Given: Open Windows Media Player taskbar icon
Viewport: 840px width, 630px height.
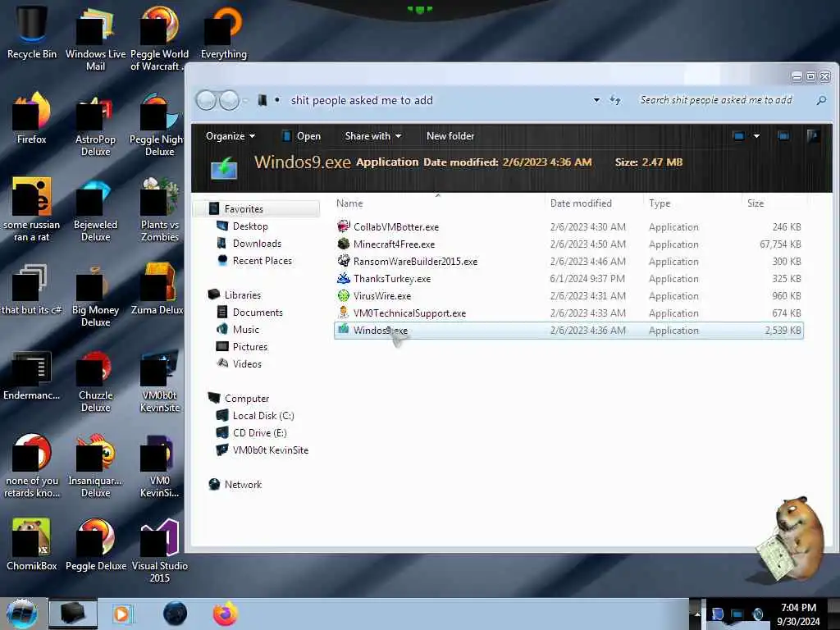Looking at the screenshot, I should [x=122, y=614].
